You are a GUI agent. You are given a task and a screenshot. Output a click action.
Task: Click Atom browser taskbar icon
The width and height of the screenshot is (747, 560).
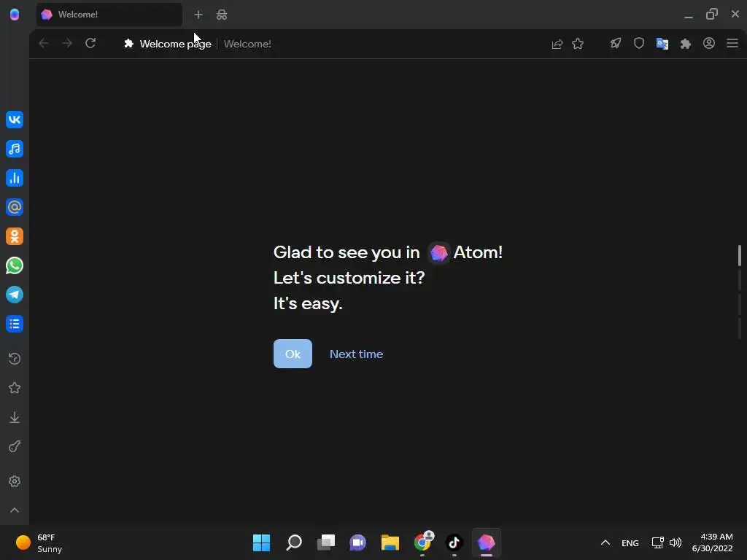(486, 542)
